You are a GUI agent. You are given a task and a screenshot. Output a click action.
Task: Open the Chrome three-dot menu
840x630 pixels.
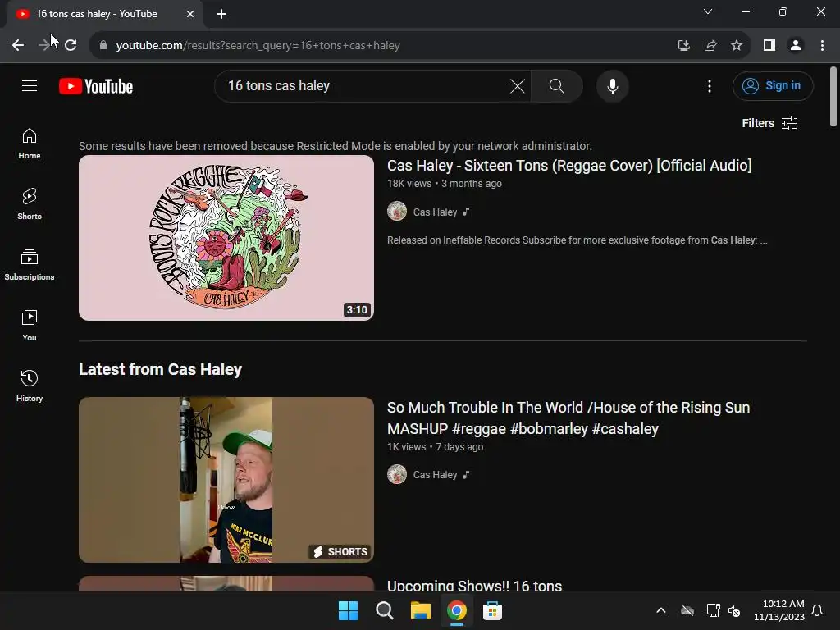822,46
